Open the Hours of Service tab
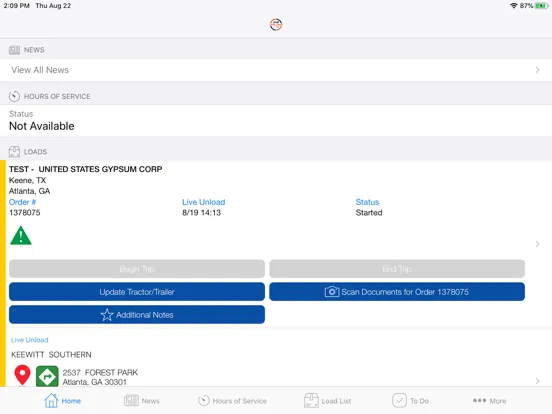This screenshot has width=552, height=414. click(232, 401)
